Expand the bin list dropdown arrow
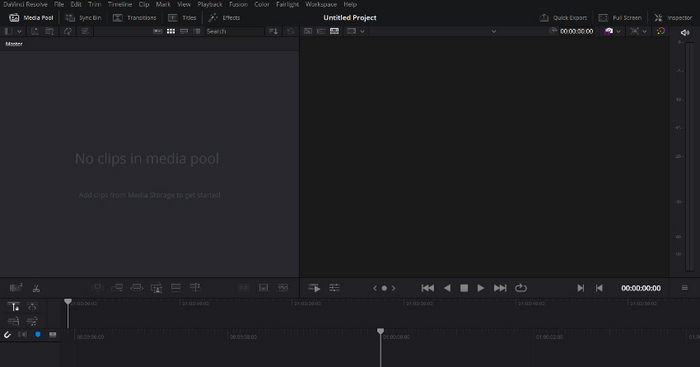 (x=19, y=31)
